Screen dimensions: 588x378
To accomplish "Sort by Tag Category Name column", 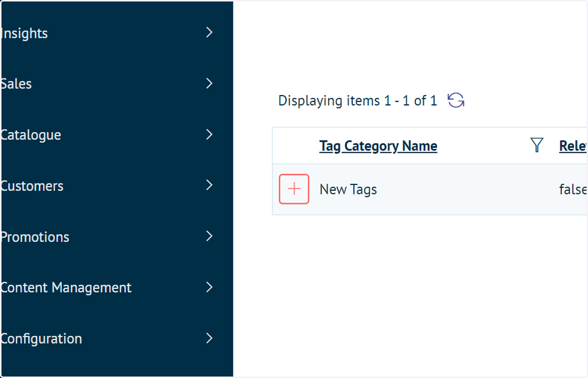I will click(378, 146).
